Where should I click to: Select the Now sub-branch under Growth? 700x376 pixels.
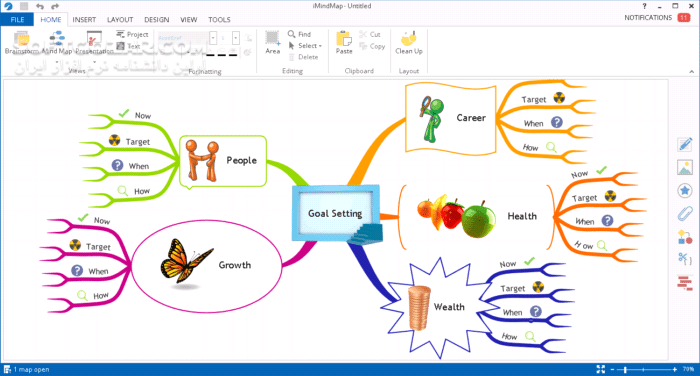click(102, 221)
